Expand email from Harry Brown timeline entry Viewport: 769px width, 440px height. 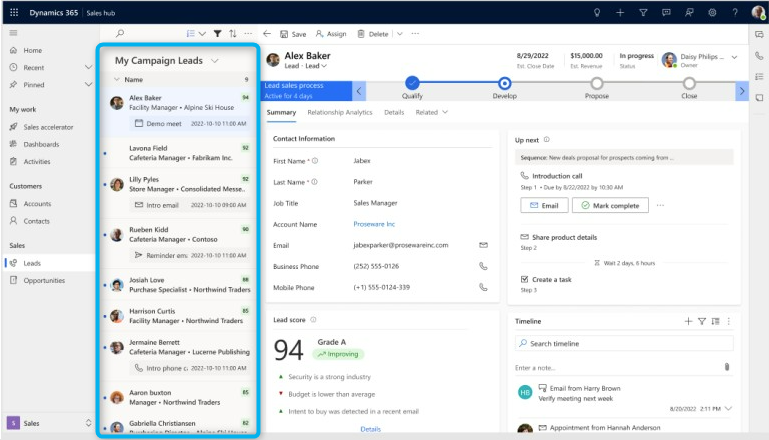pyautogui.click(x=728, y=408)
